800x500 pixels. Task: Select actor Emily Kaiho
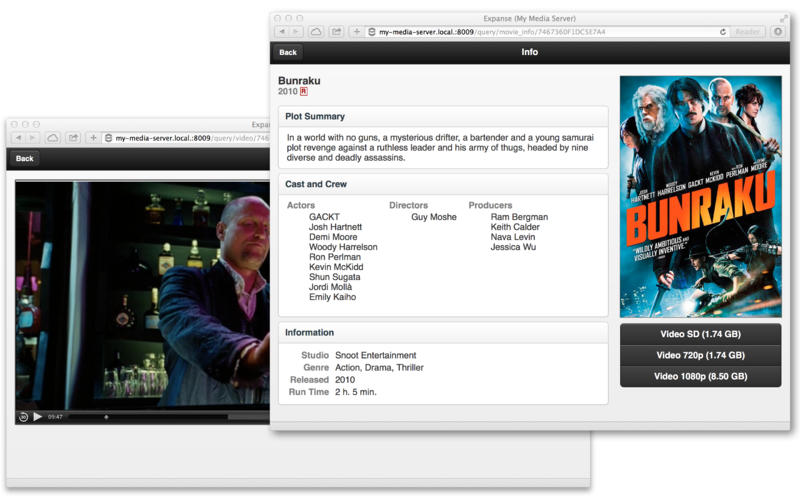(x=333, y=297)
